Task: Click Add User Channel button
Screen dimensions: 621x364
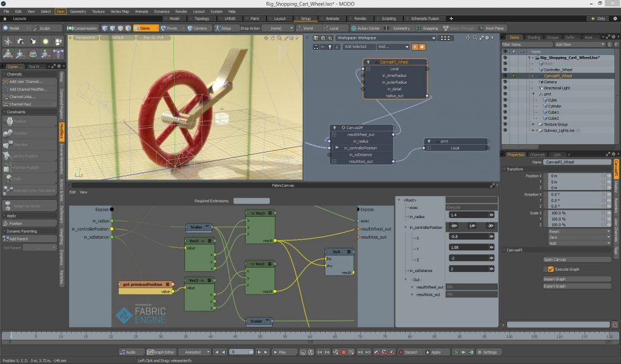Action: coord(30,82)
